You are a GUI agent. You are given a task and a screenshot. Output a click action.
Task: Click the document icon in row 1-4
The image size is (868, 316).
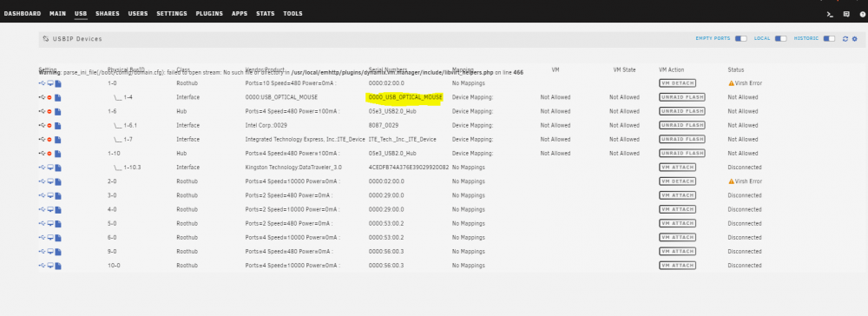point(57,97)
